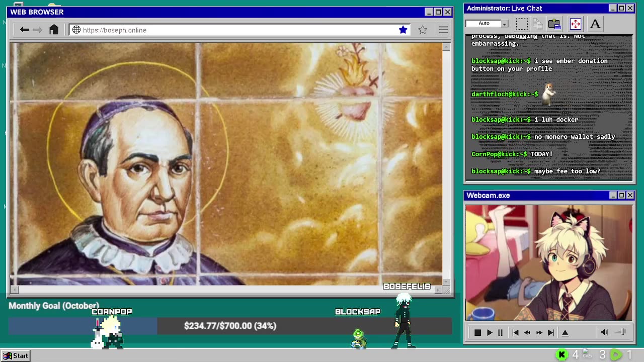The image size is (644, 362).
Task: Click the copy pages icon in Live Chat
Action: [538, 24]
